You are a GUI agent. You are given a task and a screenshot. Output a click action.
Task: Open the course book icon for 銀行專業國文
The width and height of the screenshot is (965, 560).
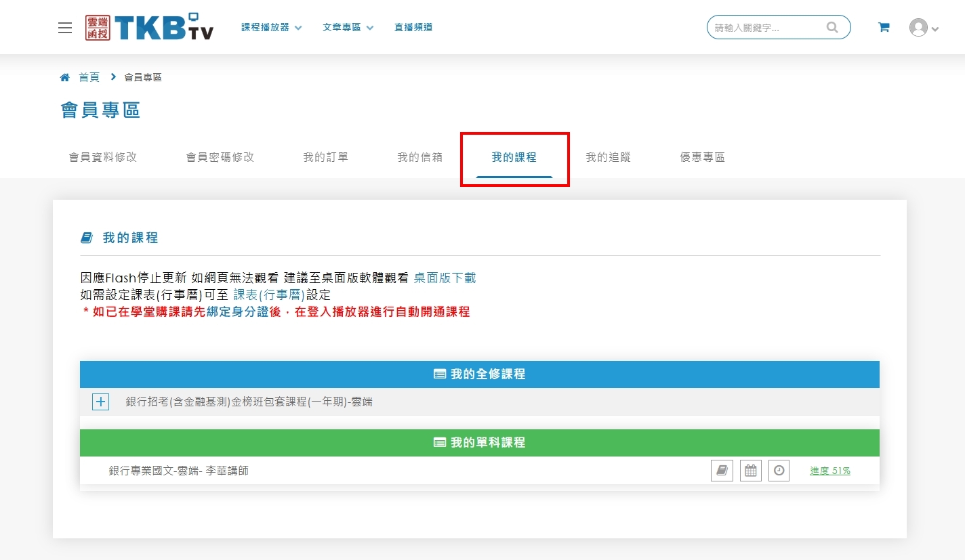coord(722,471)
